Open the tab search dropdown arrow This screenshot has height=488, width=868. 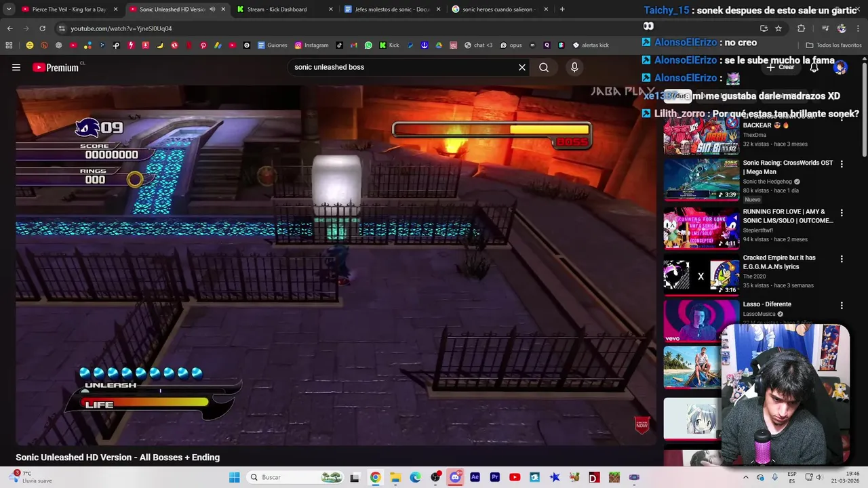pyautogui.click(x=9, y=9)
